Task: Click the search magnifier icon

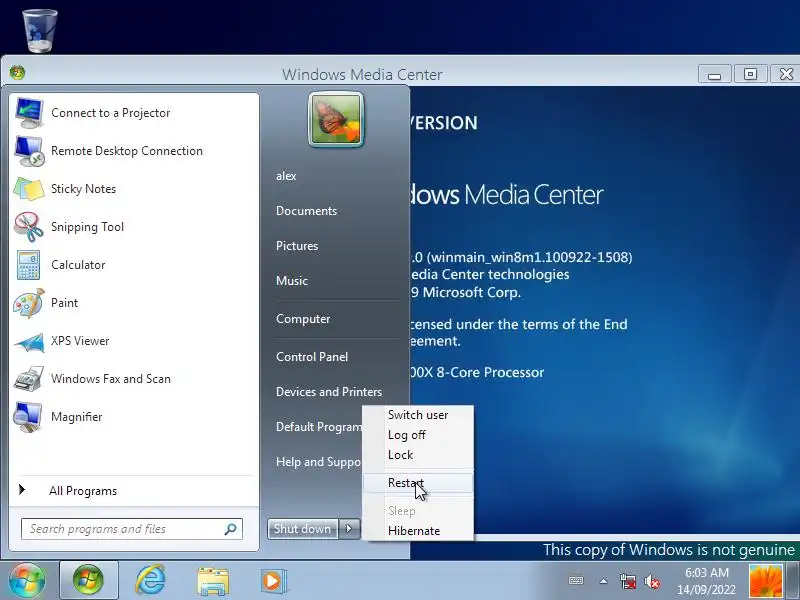Action: (x=230, y=529)
